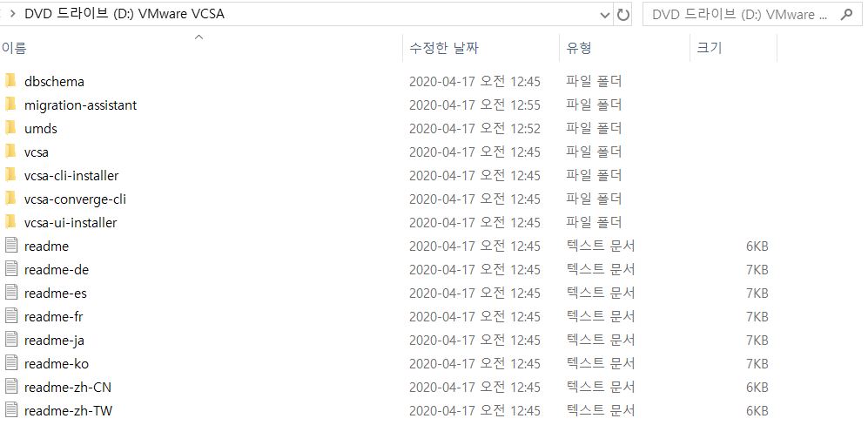Viewport: 868px width, 432px height.
Task: Click the vcsa-converge-cli folder icon
Action: pos(10,199)
